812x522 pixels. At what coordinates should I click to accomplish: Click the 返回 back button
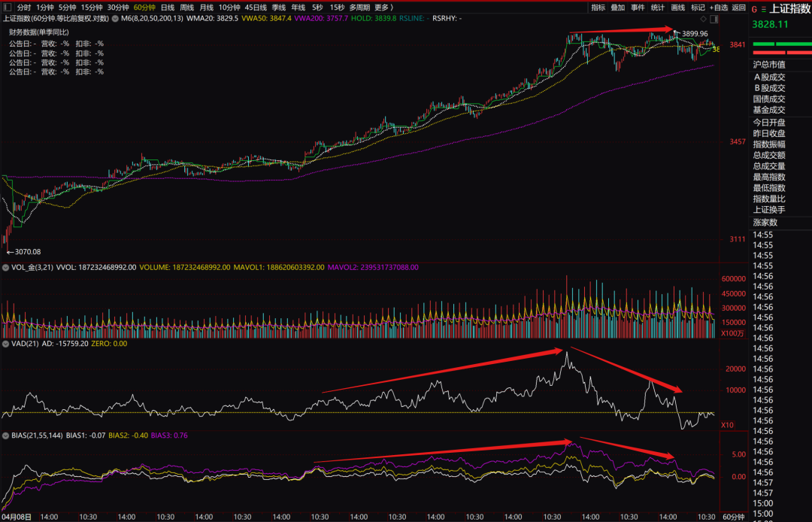(x=739, y=8)
